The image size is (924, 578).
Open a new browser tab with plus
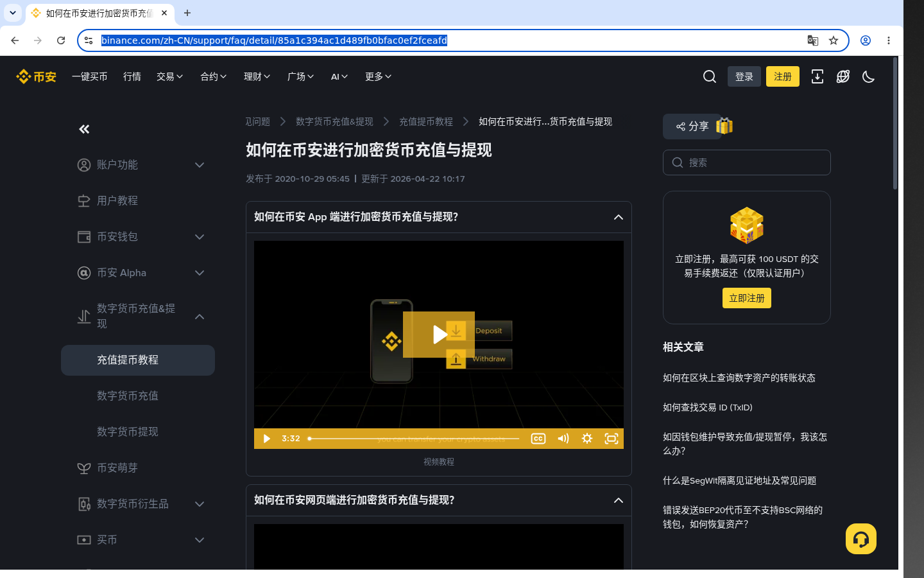tap(187, 13)
